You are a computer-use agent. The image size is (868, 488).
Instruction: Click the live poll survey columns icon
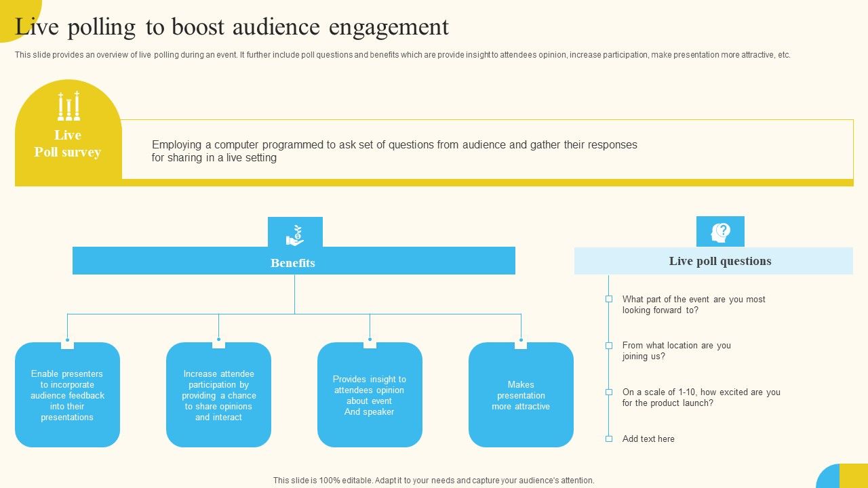(68, 106)
